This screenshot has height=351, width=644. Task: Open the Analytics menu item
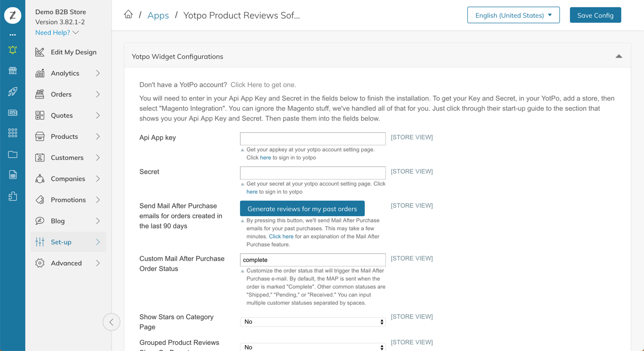pos(68,73)
